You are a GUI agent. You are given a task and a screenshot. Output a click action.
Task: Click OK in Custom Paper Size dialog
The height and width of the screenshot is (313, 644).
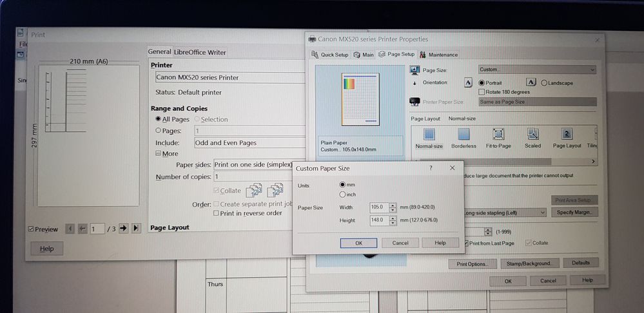[x=358, y=243]
